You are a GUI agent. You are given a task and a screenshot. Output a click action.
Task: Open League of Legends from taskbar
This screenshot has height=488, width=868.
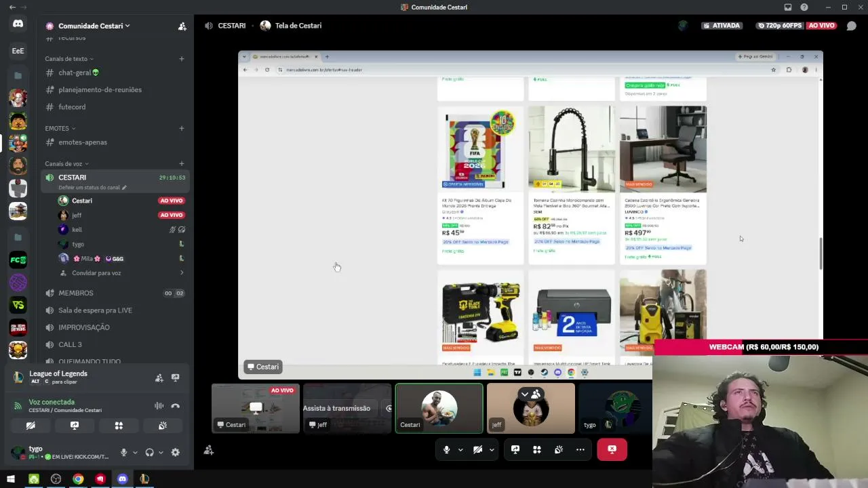144,479
